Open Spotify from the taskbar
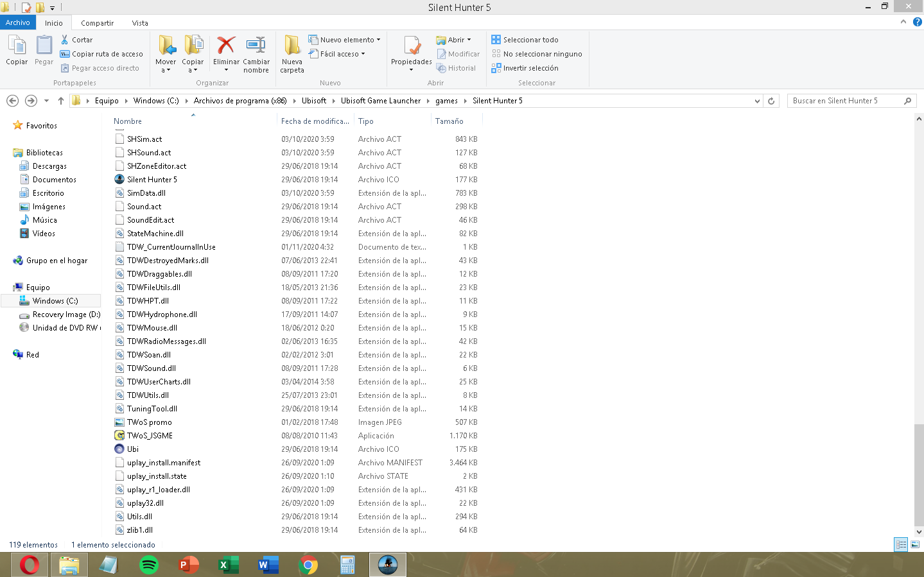This screenshot has height=577, width=924. (x=149, y=565)
